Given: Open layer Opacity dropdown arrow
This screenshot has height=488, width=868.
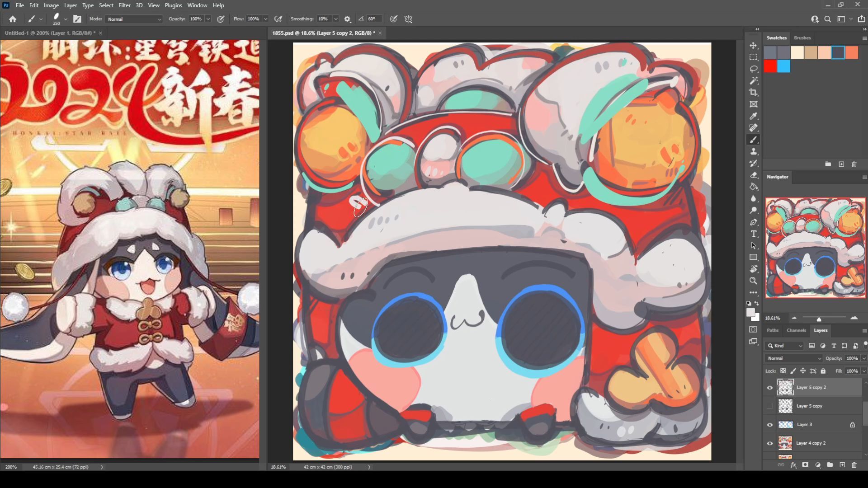Looking at the screenshot, I should 864,358.
